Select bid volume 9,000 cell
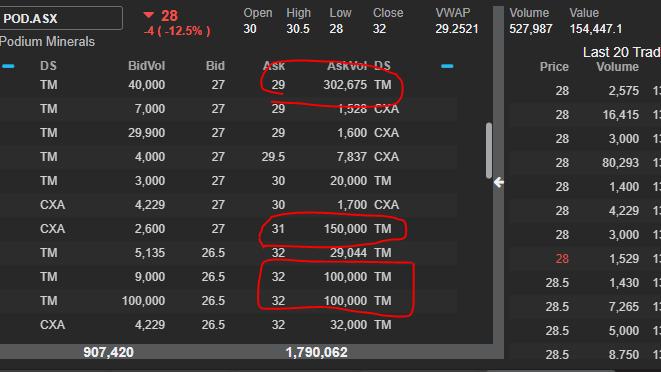 pyautogui.click(x=150, y=277)
